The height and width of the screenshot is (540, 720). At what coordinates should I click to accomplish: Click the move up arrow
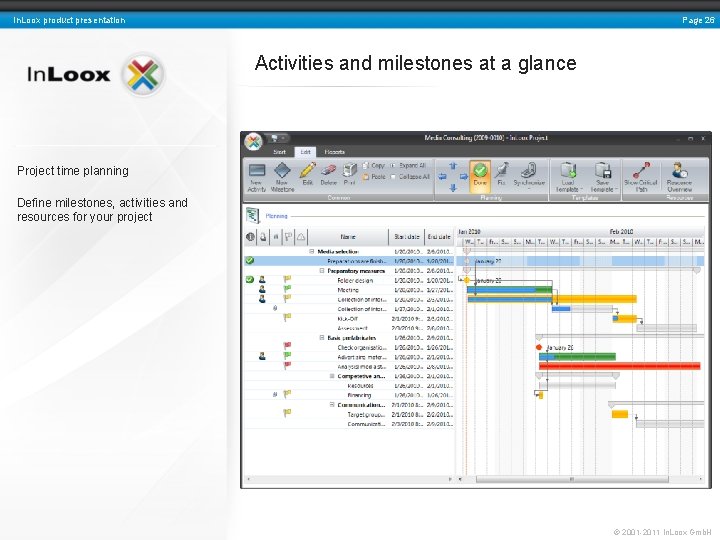[453, 166]
